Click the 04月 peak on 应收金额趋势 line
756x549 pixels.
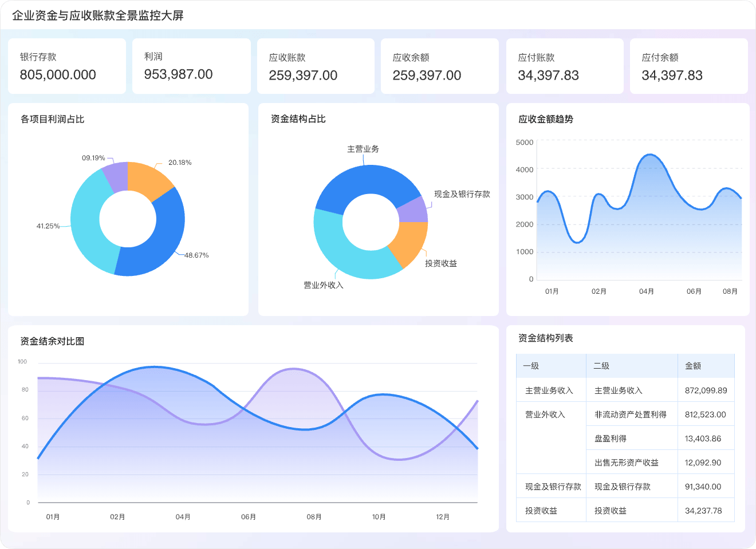click(x=649, y=155)
